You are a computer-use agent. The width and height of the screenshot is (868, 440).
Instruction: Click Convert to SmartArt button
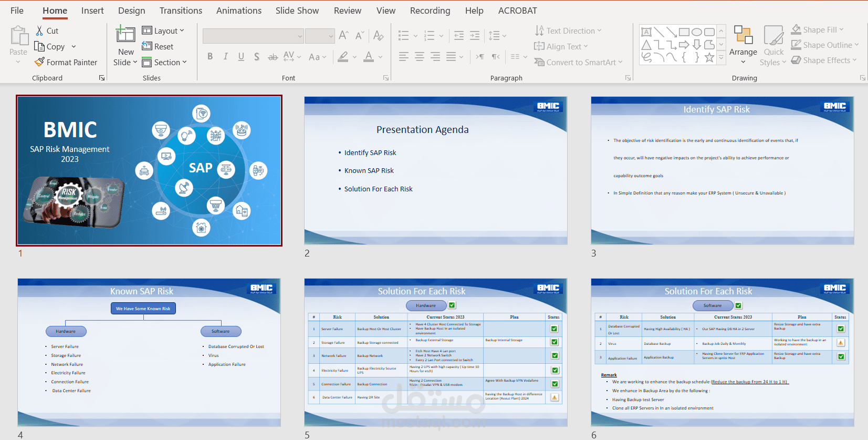coord(578,62)
